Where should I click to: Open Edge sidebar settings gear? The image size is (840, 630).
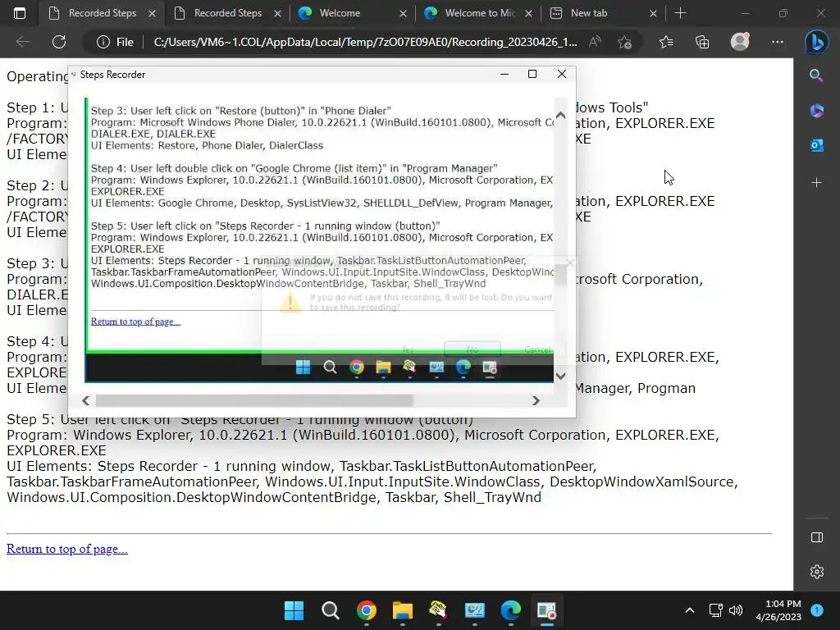(816, 572)
